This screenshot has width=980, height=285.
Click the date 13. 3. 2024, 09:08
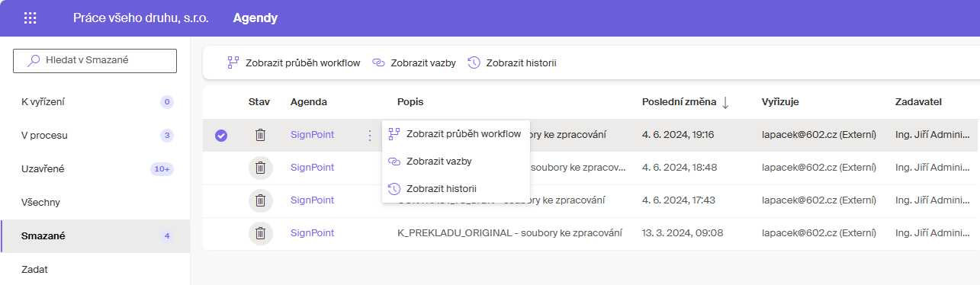tap(683, 233)
